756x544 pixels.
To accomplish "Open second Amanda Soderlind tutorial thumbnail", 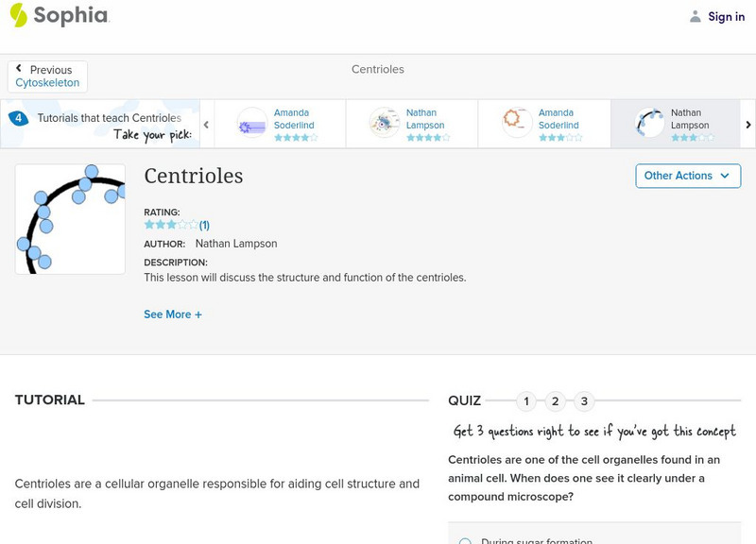I will pos(517,124).
